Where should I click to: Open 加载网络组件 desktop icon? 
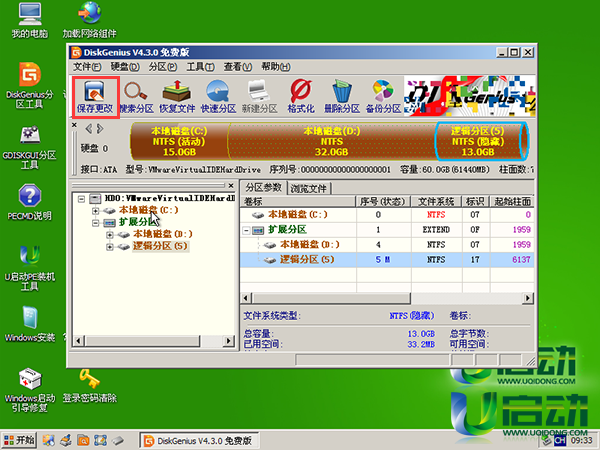click(x=90, y=20)
